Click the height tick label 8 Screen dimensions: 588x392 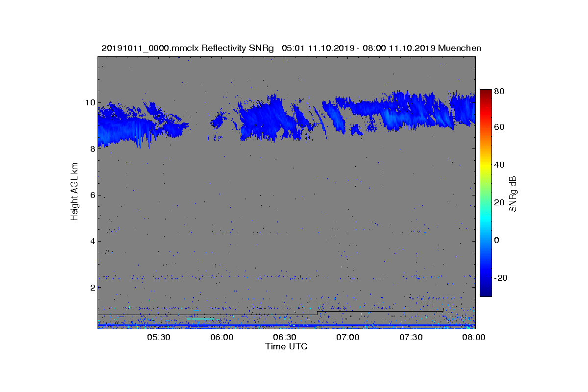pyautogui.click(x=92, y=148)
